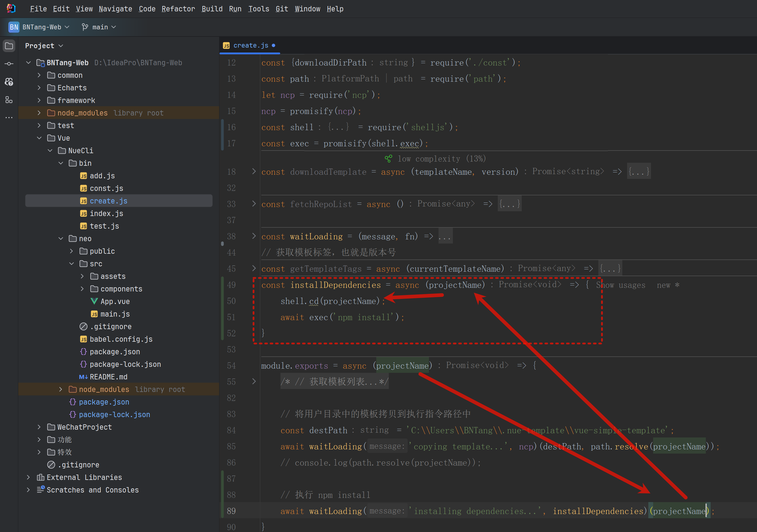Image resolution: width=757 pixels, height=532 pixels.
Task: Click the BN project badge icon
Action: tap(14, 27)
